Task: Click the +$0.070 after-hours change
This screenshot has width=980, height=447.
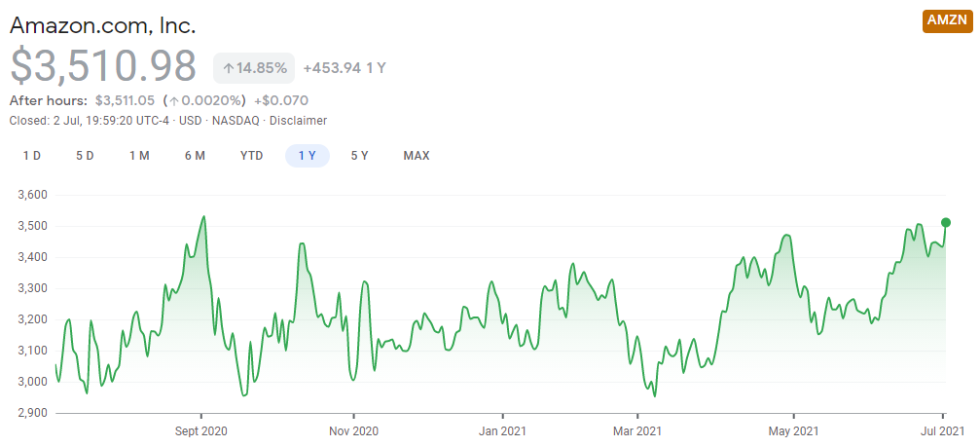Action: point(281,100)
